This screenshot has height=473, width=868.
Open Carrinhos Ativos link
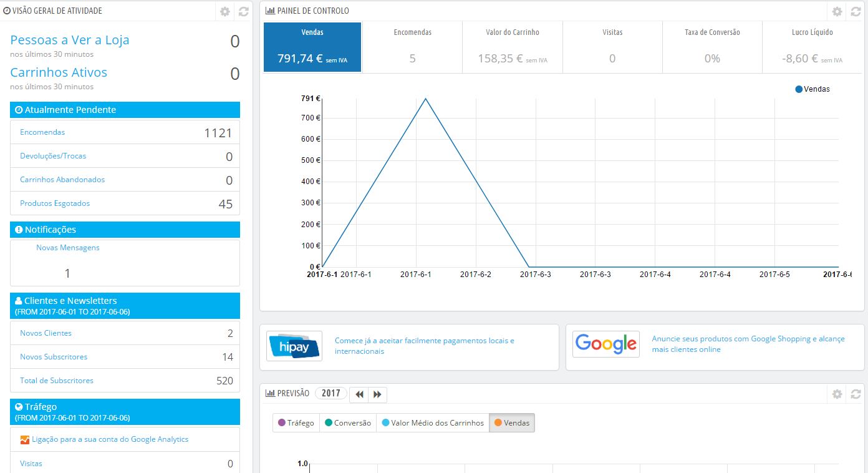click(x=59, y=72)
